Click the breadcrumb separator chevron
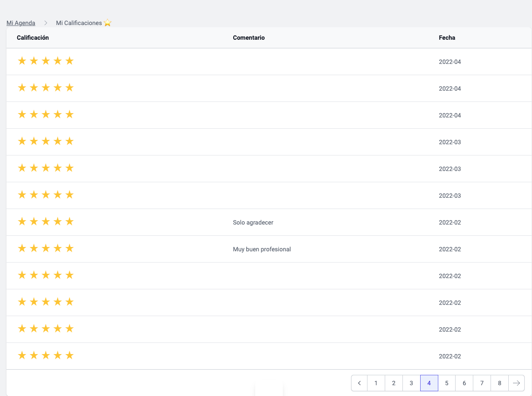The width and height of the screenshot is (532, 396). pos(46,23)
